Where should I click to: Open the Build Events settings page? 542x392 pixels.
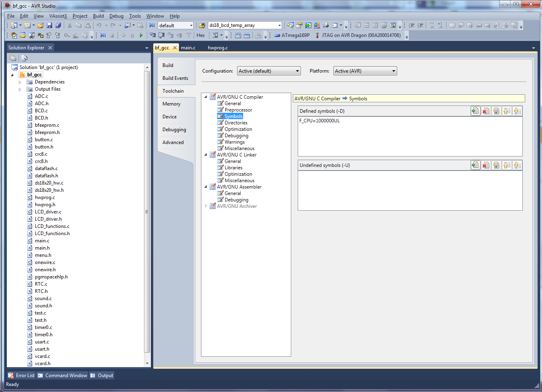tap(175, 78)
